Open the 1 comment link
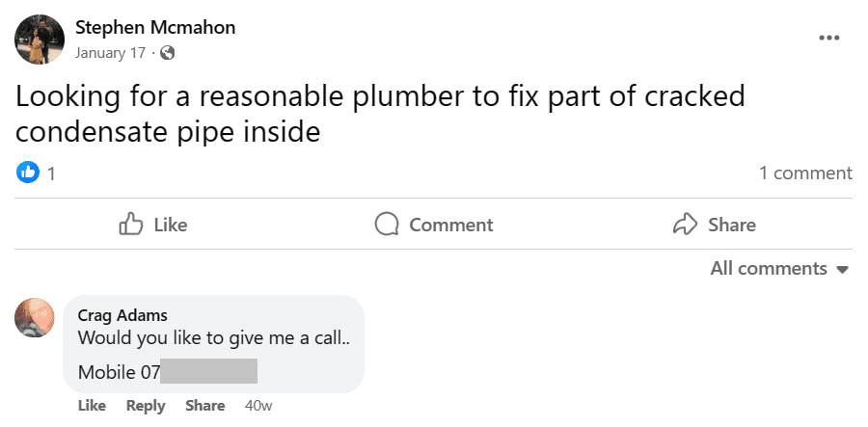Image resolution: width=868 pixels, height=427 pixels. click(805, 173)
